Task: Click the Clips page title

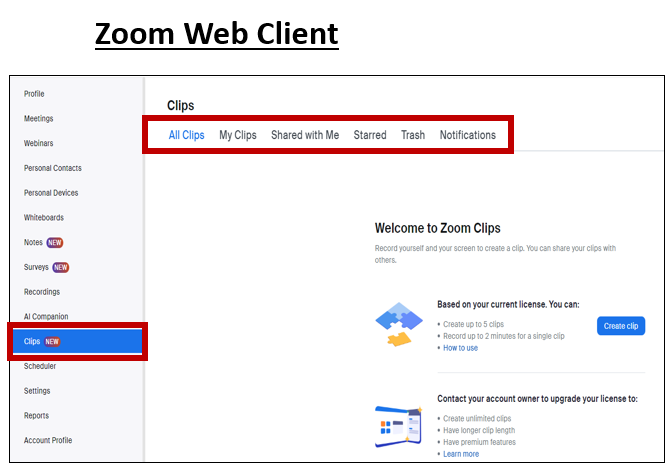Action: tap(180, 105)
